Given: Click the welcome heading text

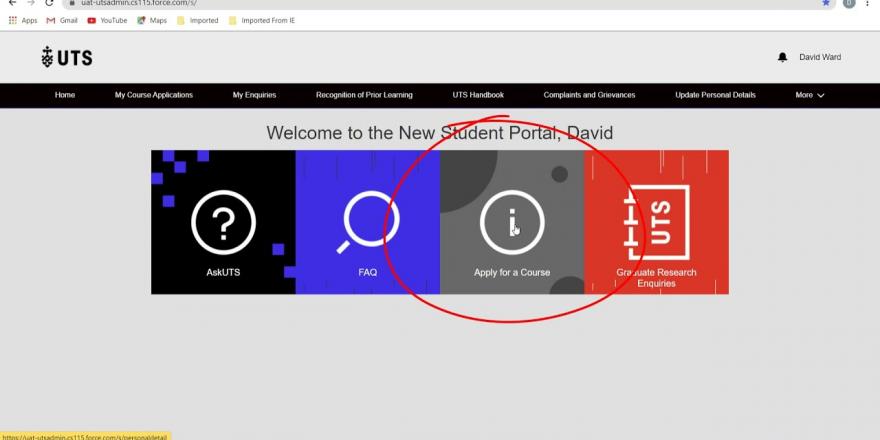Looking at the screenshot, I should tap(439, 133).
